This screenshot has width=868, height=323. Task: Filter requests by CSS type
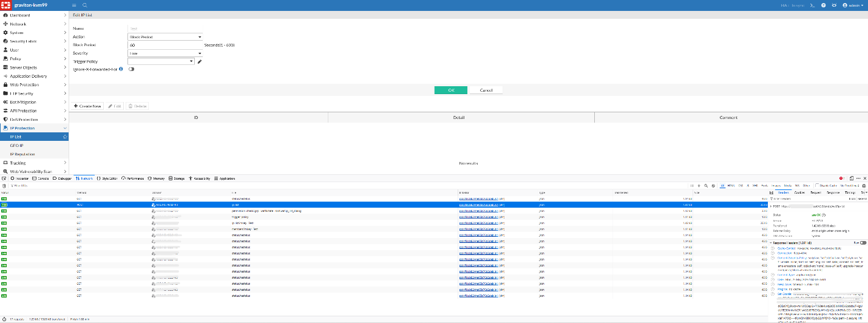741,185
